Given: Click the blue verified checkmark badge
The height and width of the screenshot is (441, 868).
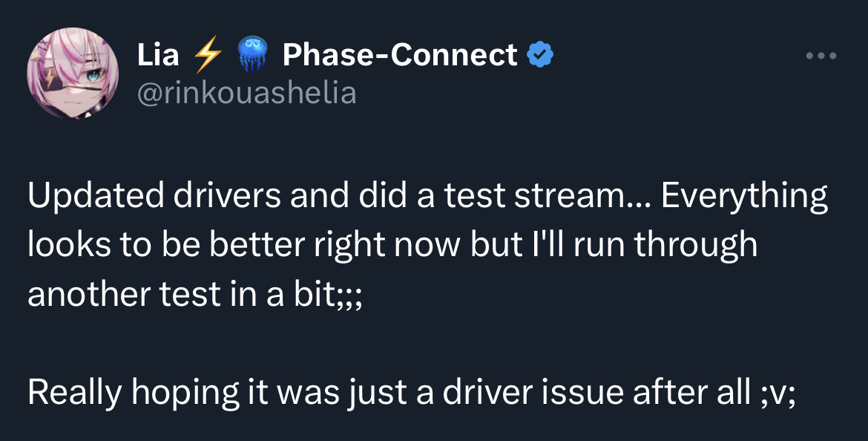Looking at the screenshot, I should pyautogui.click(x=539, y=55).
